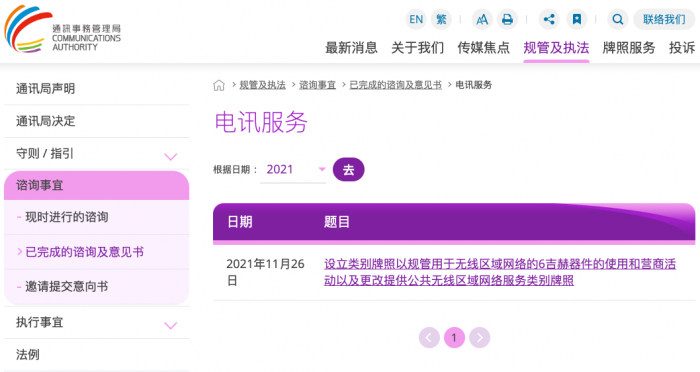
Task: Expand the 执行事宜 sidebar section
Action: 171,325
